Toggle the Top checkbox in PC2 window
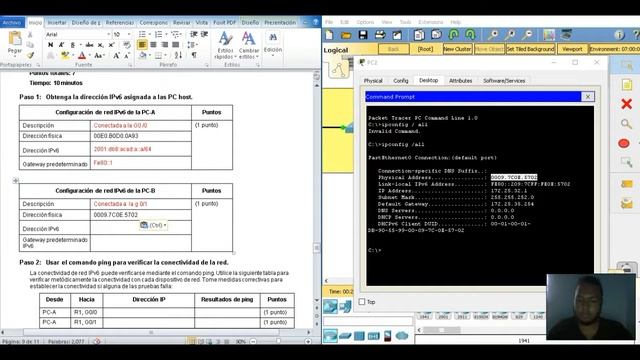Image resolution: width=640 pixels, height=360 pixels. pos(362,302)
